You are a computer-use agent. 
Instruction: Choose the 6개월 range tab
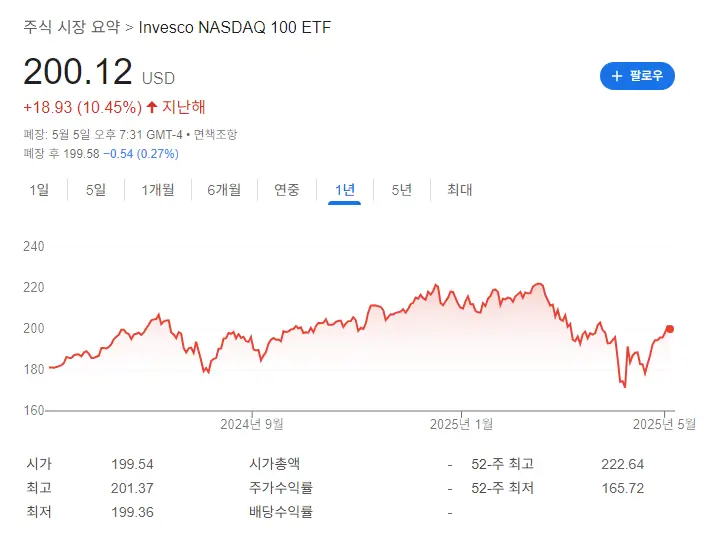pyautogui.click(x=224, y=190)
